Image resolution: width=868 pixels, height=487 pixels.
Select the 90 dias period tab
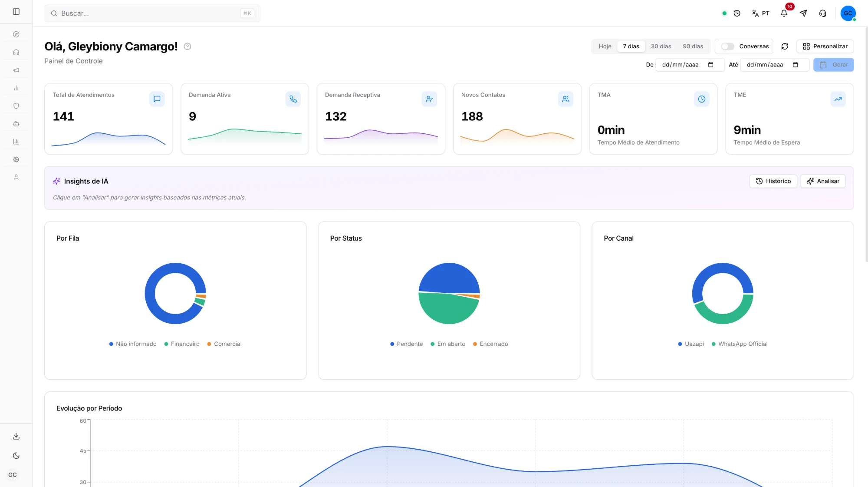pos(693,46)
